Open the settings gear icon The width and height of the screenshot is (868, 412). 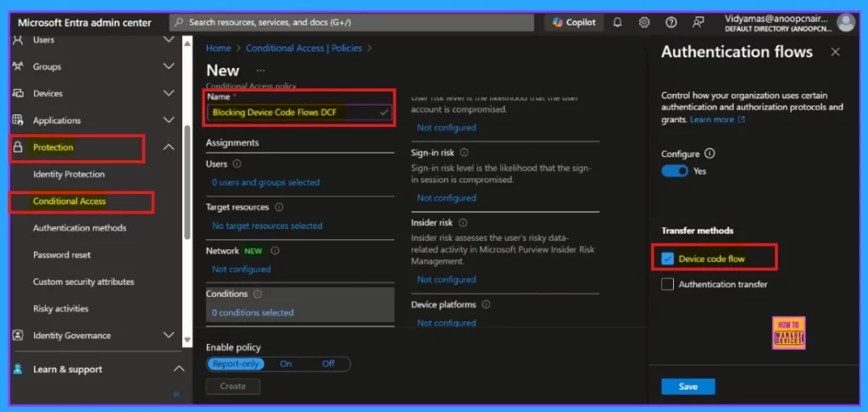pyautogui.click(x=644, y=23)
